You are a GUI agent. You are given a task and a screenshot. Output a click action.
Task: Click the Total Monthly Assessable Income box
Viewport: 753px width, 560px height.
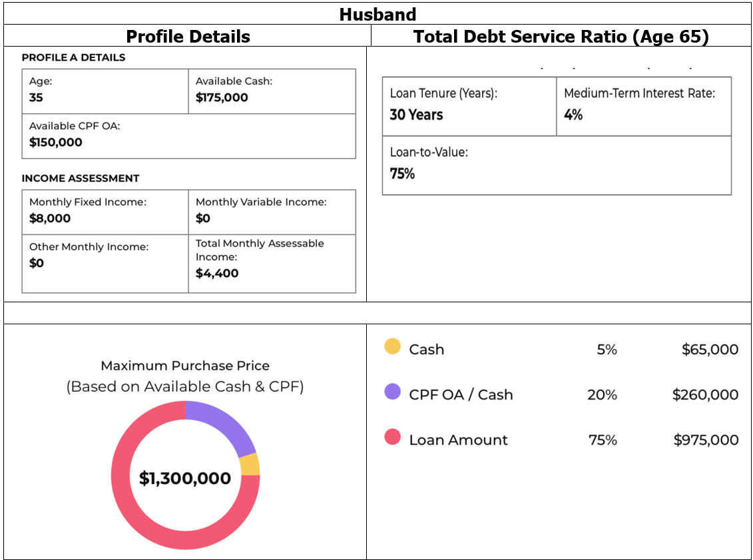(272, 263)
